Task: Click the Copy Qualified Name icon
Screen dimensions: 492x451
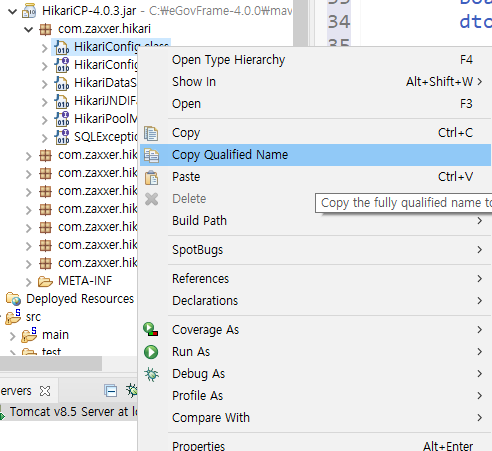Action: coord(151,155)
